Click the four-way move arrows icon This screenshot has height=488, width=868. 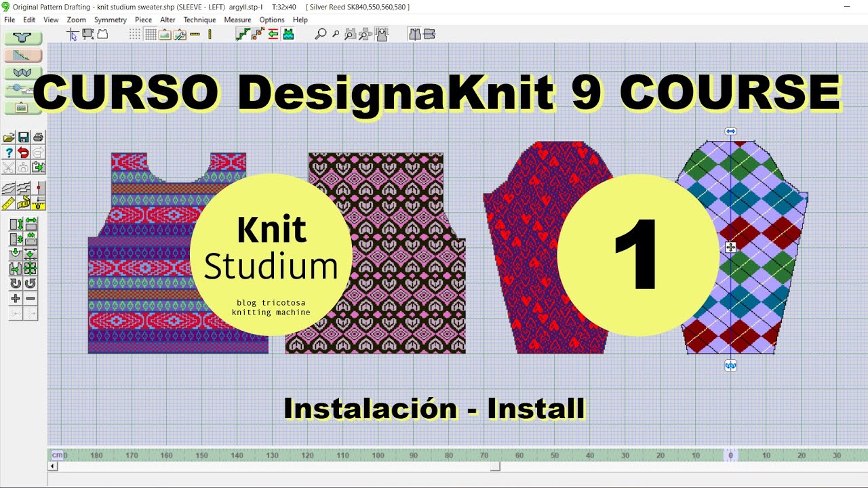[x=31, y=269]
